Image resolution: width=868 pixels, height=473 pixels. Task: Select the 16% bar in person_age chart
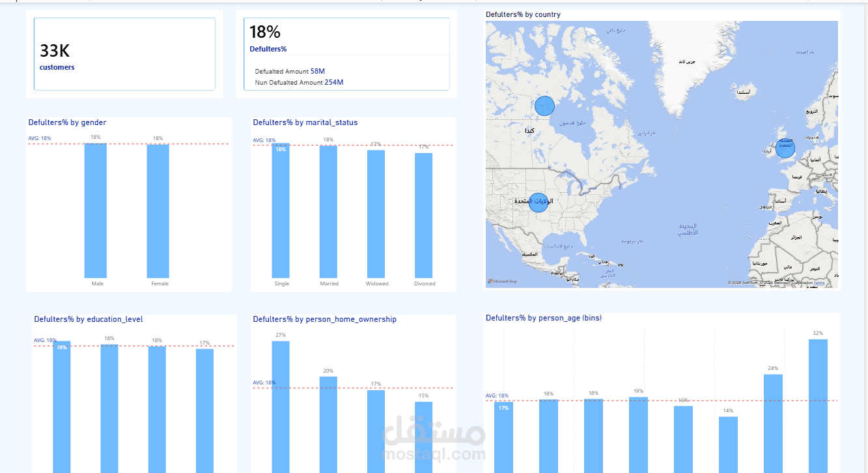click(x=683, y=439)
